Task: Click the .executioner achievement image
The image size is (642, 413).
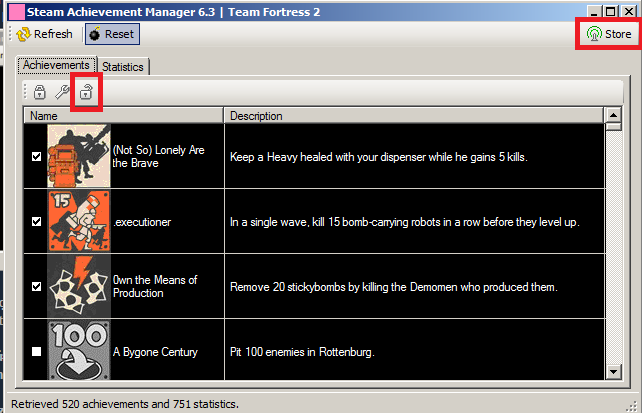Action: coord(79,221)
